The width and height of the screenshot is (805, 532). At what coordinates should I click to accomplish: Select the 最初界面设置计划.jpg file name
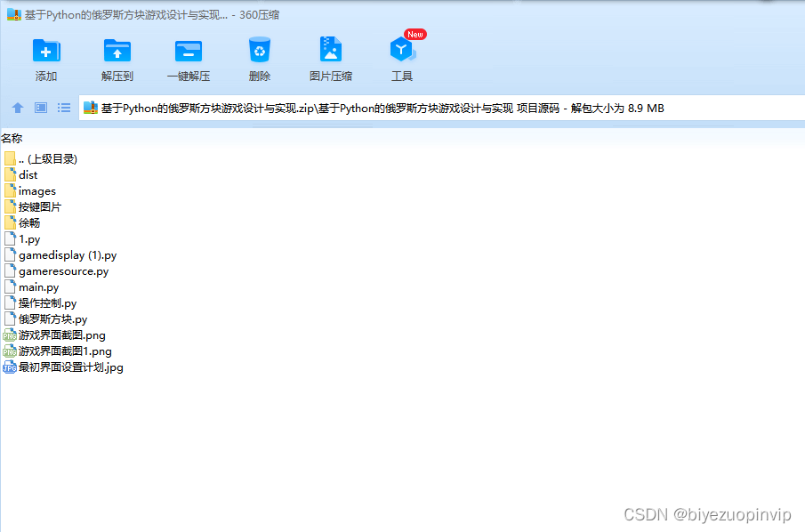[71, 367]
